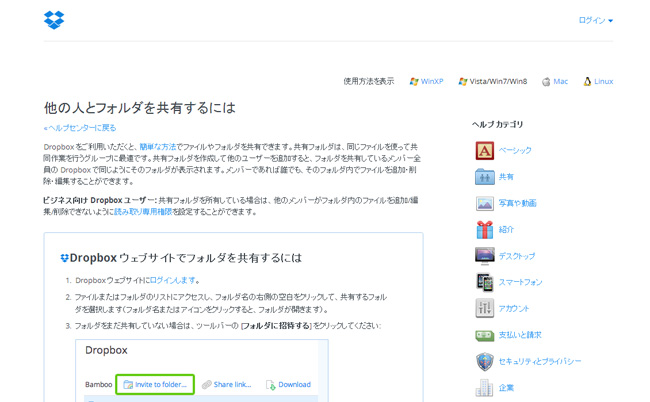The width and height of the screenshot is (650, 402).
Task: Click the folder icon in Invite to folder
Action: [x=128, y=385]
